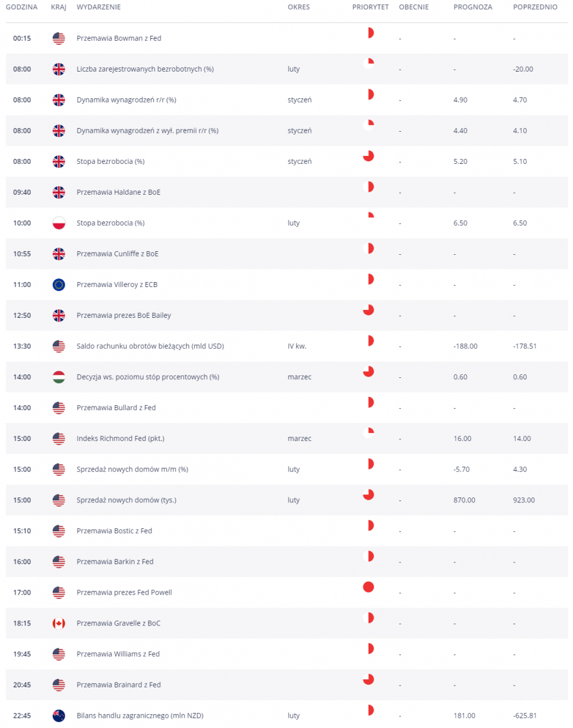Image resolution: width=573 pixels, height=728 pixels.
Task: Click the PRIORYTET column header
Action: coord(370,7)
